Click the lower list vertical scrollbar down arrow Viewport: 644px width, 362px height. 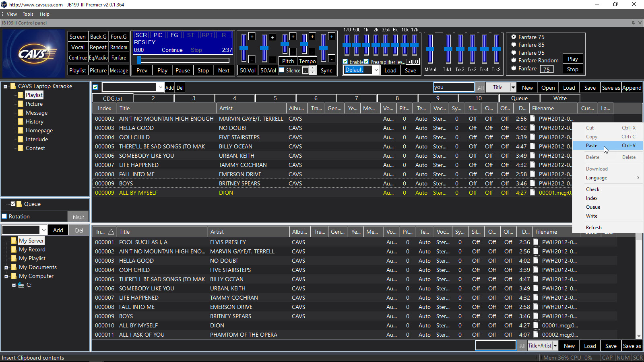click(x=639, y=336)
